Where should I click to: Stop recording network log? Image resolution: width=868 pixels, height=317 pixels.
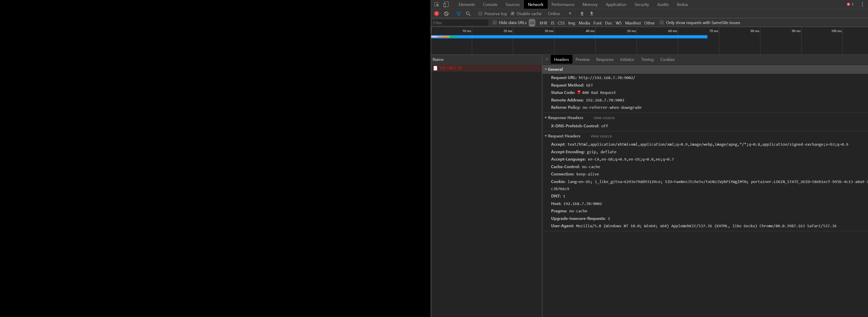[436, 14]
